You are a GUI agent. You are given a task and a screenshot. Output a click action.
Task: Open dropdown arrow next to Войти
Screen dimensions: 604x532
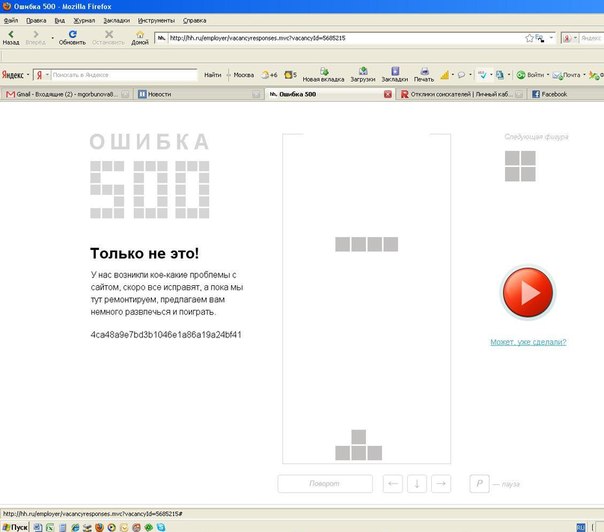[548, 74]
